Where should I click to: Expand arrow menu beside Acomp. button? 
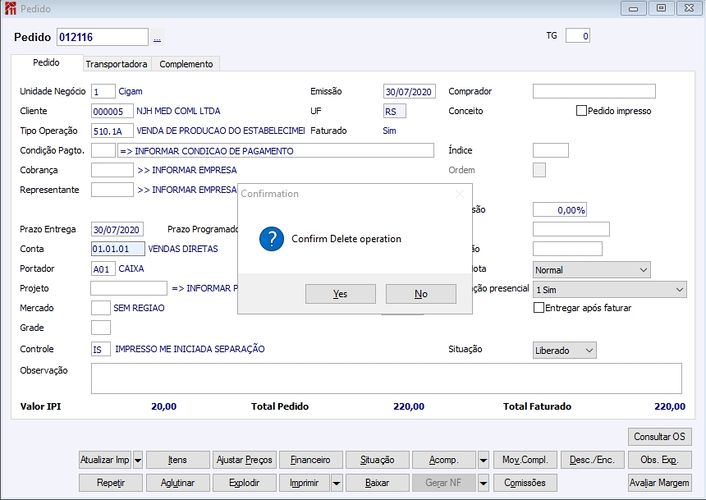pyautogui.click(x=483, y=460)
